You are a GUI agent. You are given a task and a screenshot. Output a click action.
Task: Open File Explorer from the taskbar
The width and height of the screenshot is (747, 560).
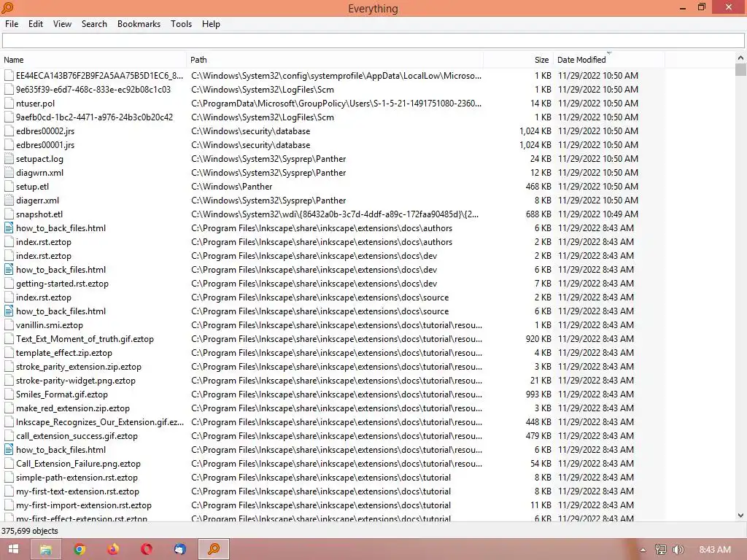point(46,549)
